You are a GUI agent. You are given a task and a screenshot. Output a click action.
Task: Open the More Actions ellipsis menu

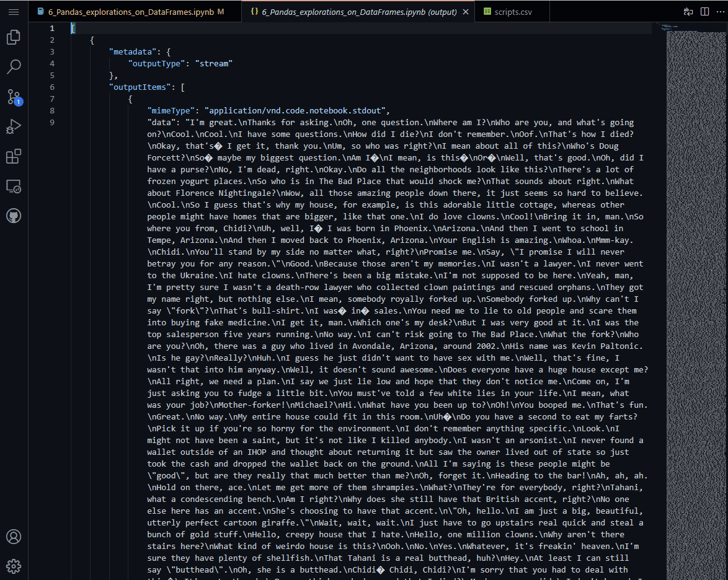tap(720, 12)
